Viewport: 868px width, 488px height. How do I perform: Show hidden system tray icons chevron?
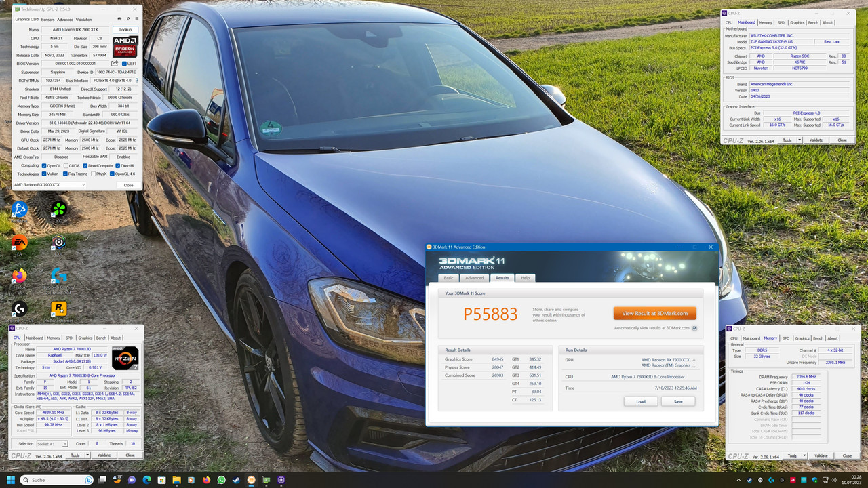[738, 480]
